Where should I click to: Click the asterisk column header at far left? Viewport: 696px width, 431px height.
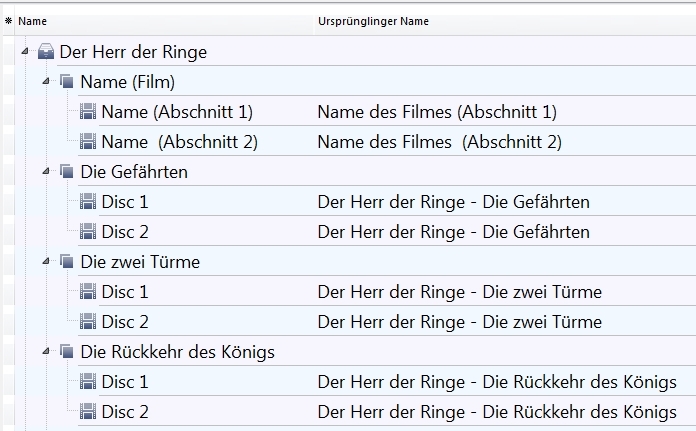point(8,21)
